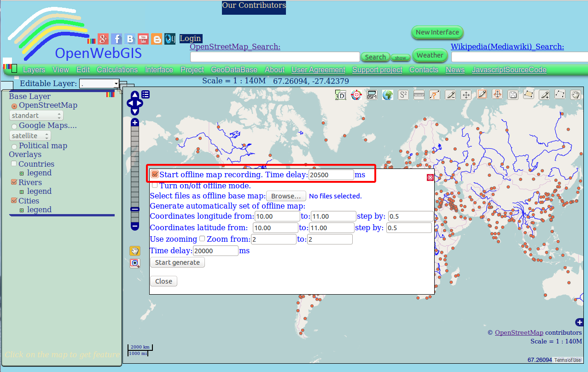Select the S² area calculation tool
Image resolution: width=588 pixels, height=372 pixels.
pyautogui.click(x=403, y=95)
